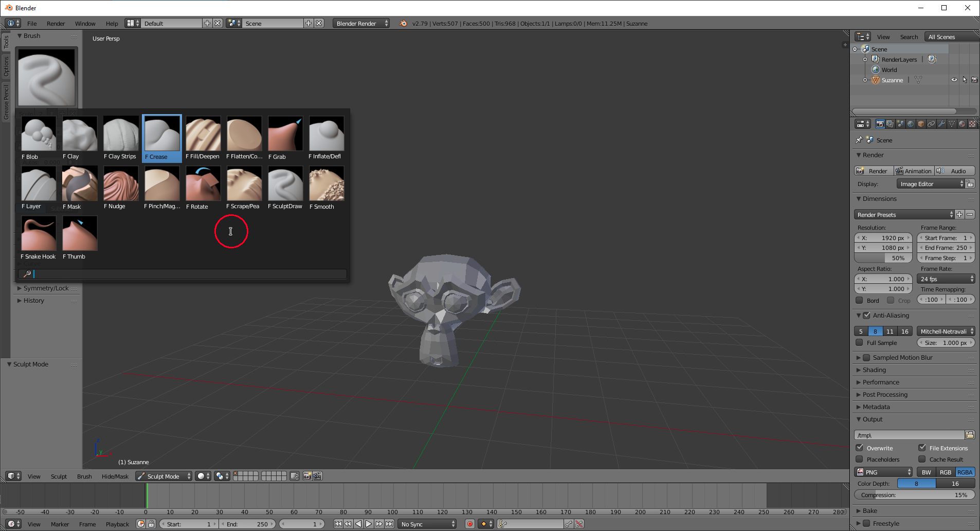This screenshot has height=531, width=980.
Task: Expand the Suzanne object in outliner
Action: pyautogui.click(x=865, y=80)
